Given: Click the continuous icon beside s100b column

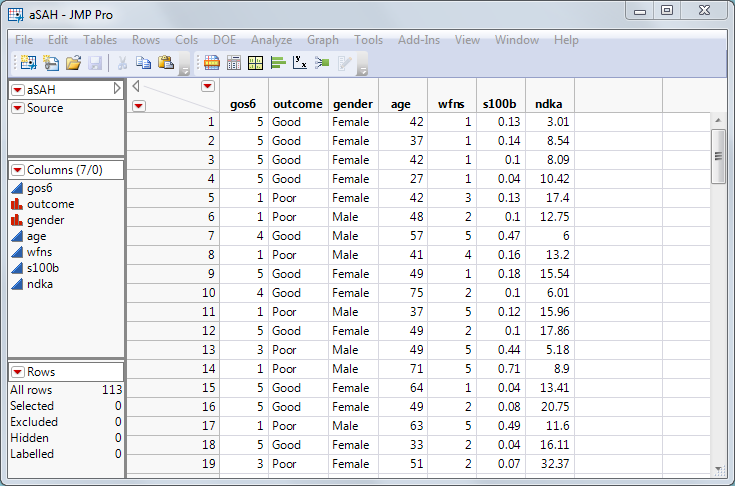Looking at the screenshot, I should (17, 268).
